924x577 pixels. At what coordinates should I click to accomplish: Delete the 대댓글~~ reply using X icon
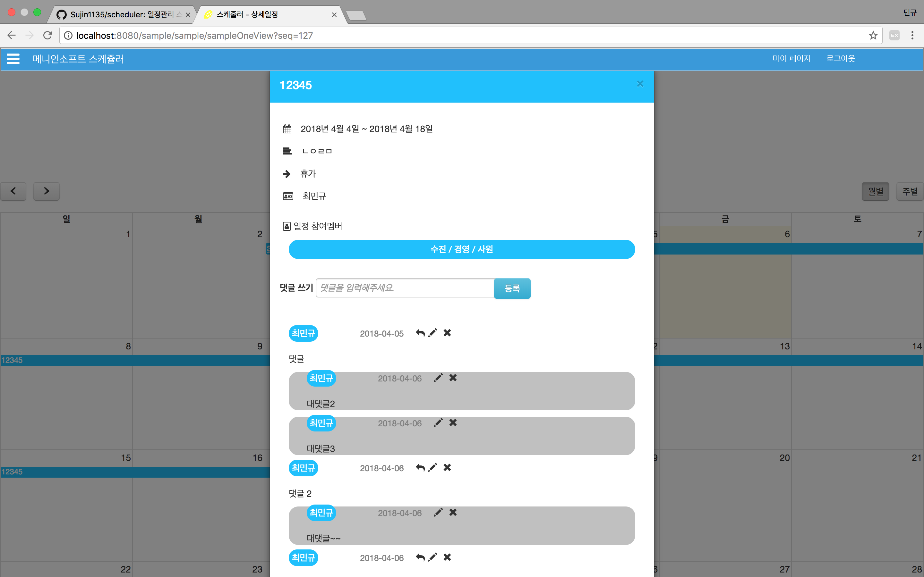453,512
